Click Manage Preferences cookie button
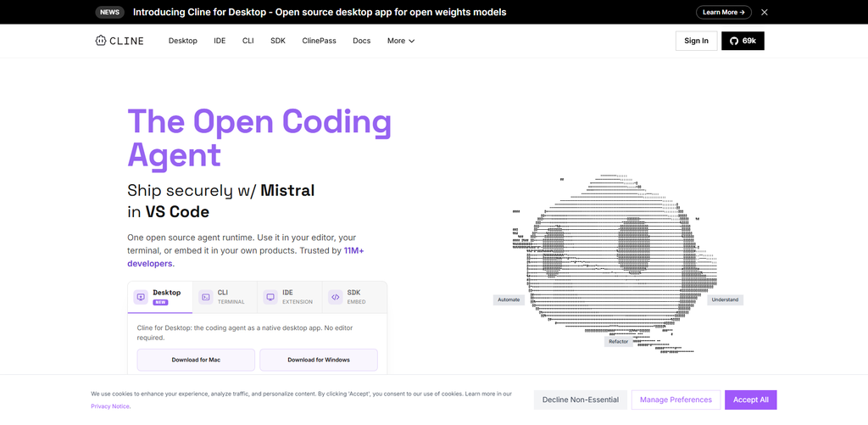Viewport: 868px width, 425px height. point(676,400)
